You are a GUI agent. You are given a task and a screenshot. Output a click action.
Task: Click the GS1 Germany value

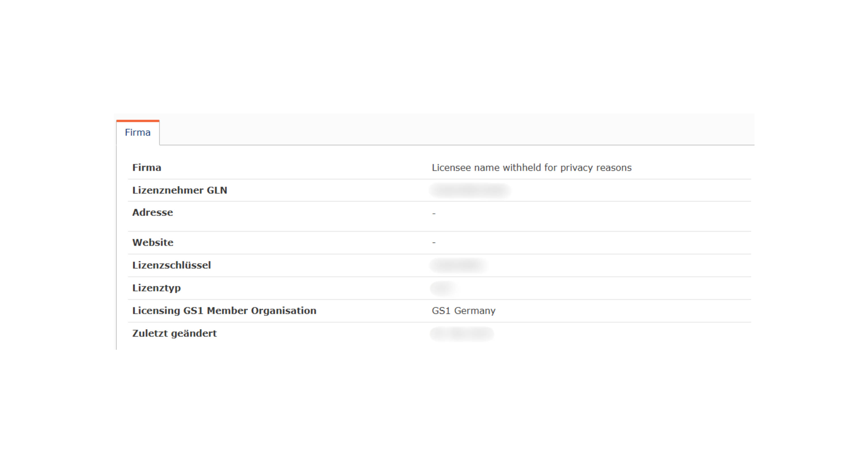(463, 311)
